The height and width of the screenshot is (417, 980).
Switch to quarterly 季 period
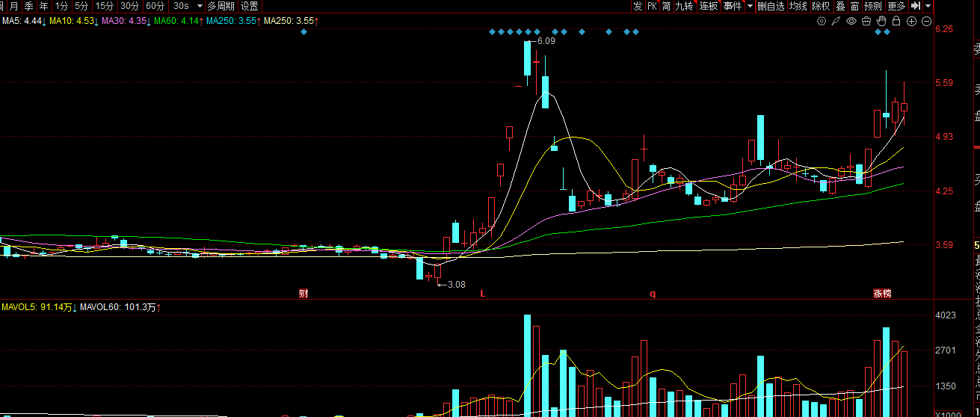pyautogui.click(x=28, y=6)
